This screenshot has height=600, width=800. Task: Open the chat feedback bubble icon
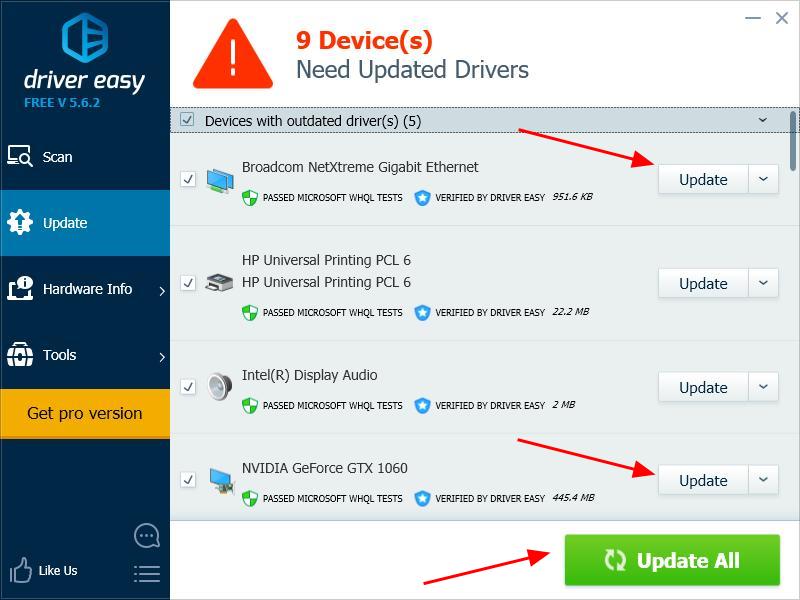point(147,536)
